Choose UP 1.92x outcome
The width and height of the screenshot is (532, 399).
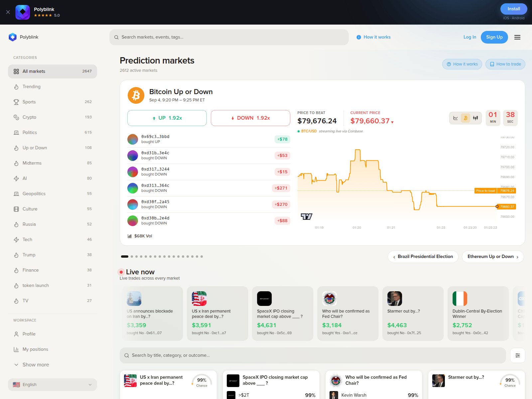point(167,118)
